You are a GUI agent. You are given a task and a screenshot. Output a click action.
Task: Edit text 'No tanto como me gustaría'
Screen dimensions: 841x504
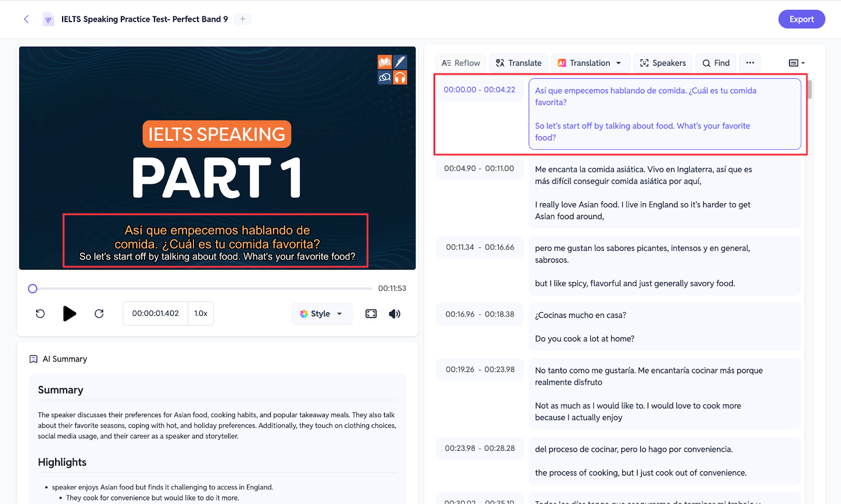tap(649, 376)
